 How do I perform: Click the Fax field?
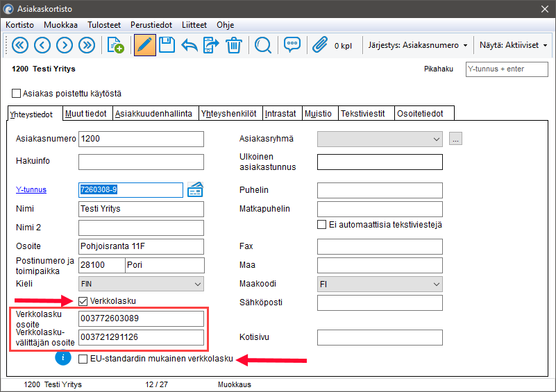pos(380,246)
